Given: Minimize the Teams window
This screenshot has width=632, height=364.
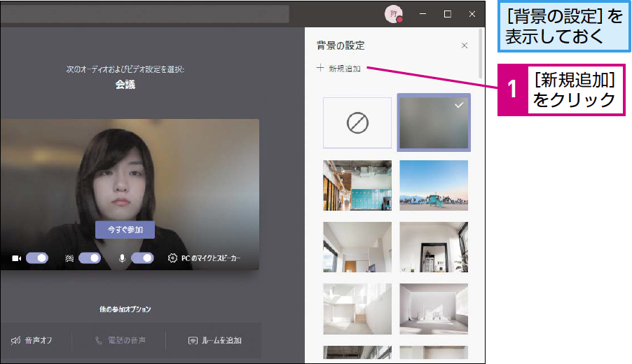Looking at the screenshot, I should click(423, 14).
